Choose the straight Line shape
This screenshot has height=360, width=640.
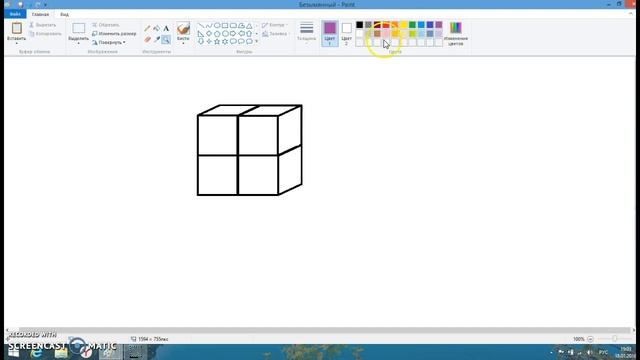tap(201, 26)
